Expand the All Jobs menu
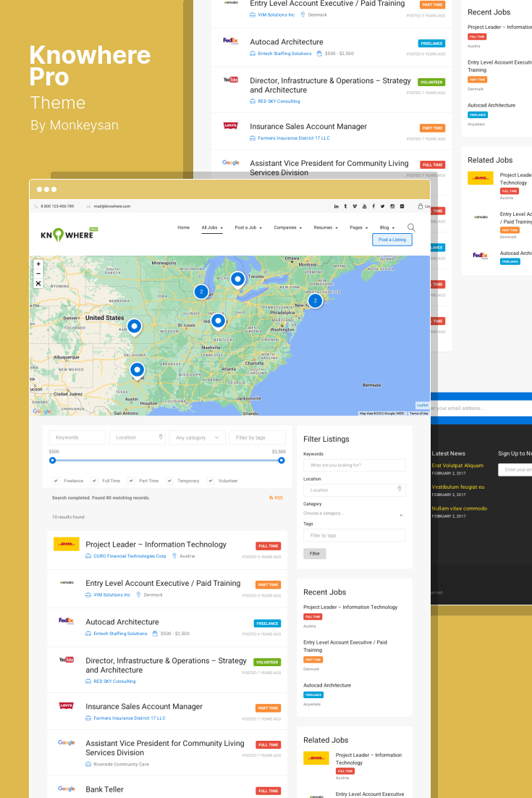The width and height of the screenshot is (532, 798). 212,227
